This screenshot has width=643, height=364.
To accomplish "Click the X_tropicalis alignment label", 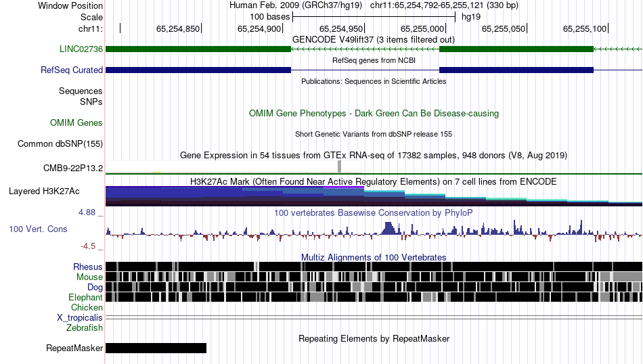I will (x=80, y=318).
